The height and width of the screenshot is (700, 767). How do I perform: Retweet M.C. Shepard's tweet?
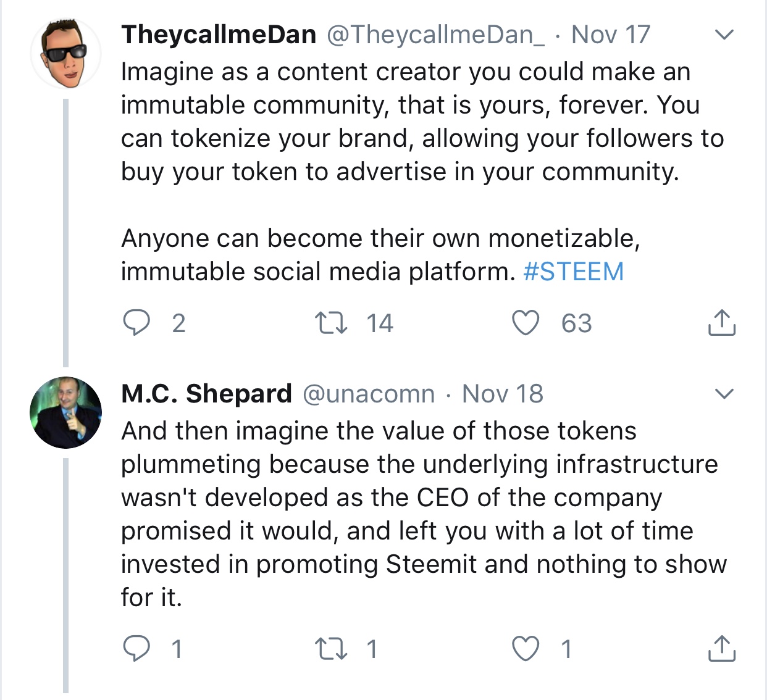[331, 649]
